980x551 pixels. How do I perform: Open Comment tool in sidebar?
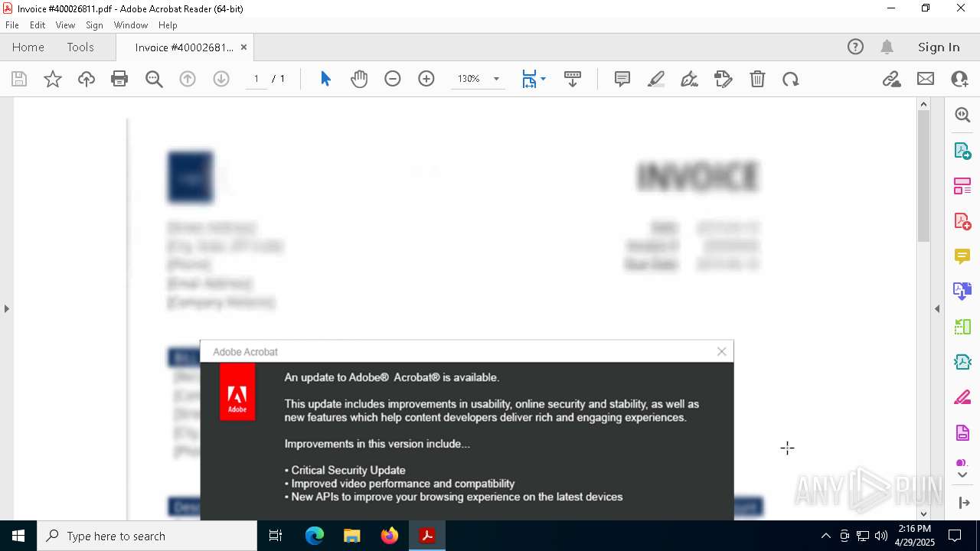(962, 256)
